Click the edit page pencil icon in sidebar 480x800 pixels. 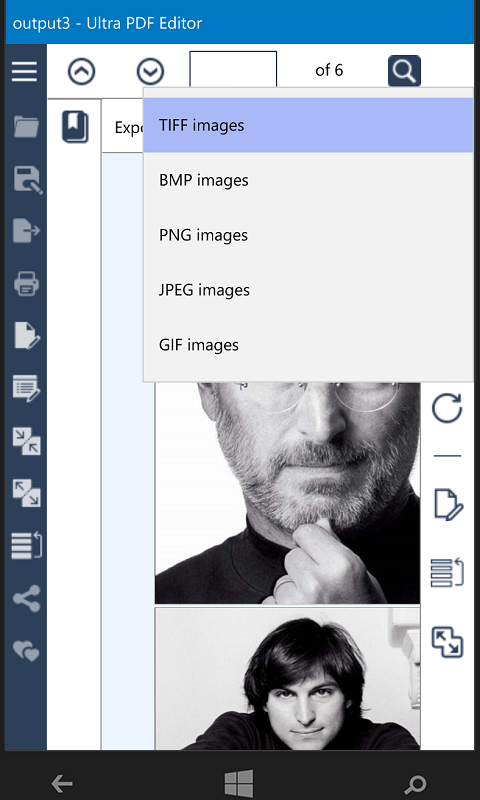pyautogui.click(x=27, y=336)
